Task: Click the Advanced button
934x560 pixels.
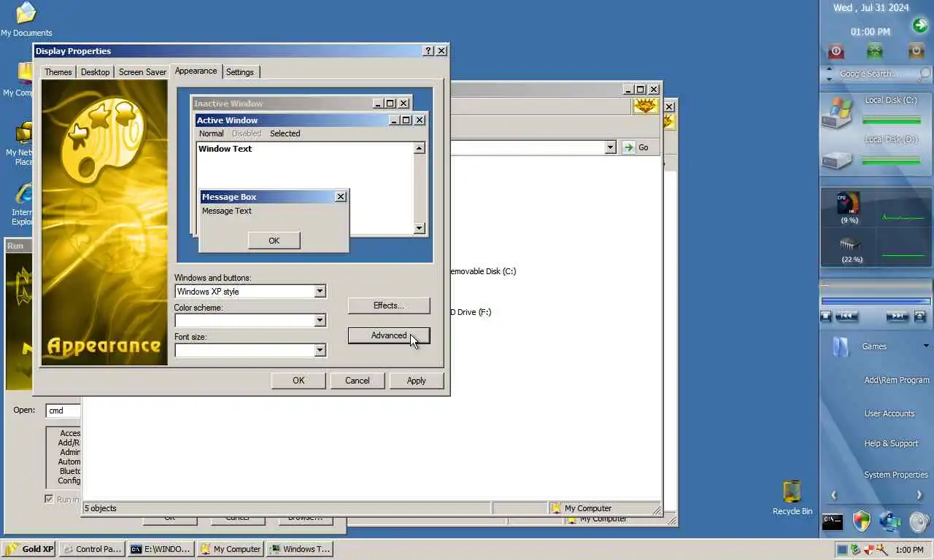Action: coord(389,335)
